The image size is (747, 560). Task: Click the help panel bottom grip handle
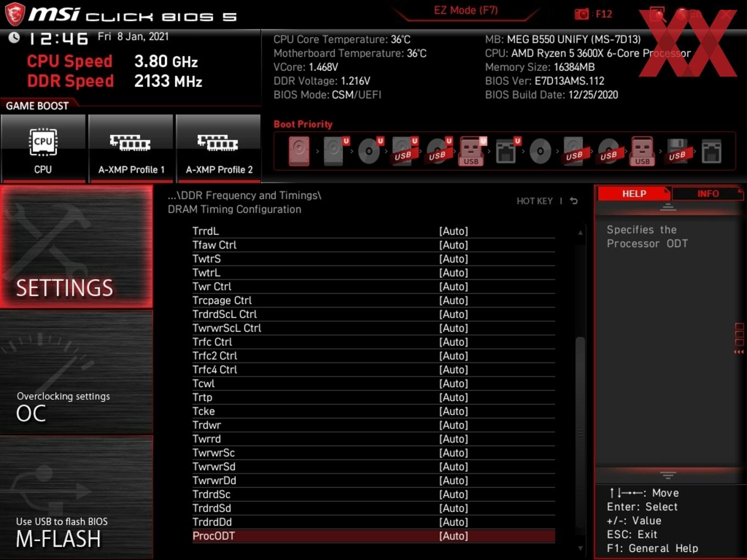(x=668, y=475)
